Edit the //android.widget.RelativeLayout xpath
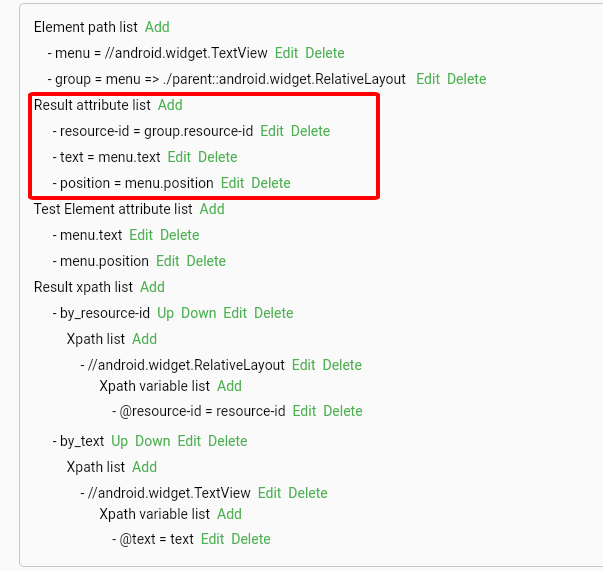The height and width of the screenshot is (571, 603). [x=304, y=365]
